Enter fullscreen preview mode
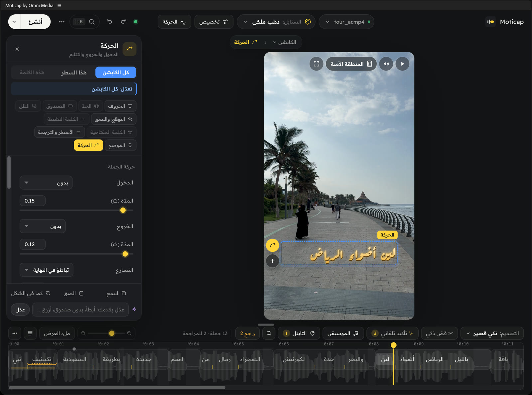The image size is (532, 395). [x=316, y=64]
